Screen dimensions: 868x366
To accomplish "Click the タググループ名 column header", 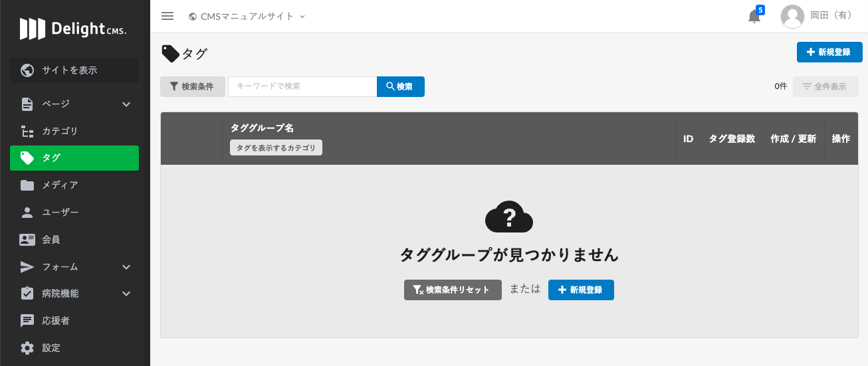I will (262, 128).
